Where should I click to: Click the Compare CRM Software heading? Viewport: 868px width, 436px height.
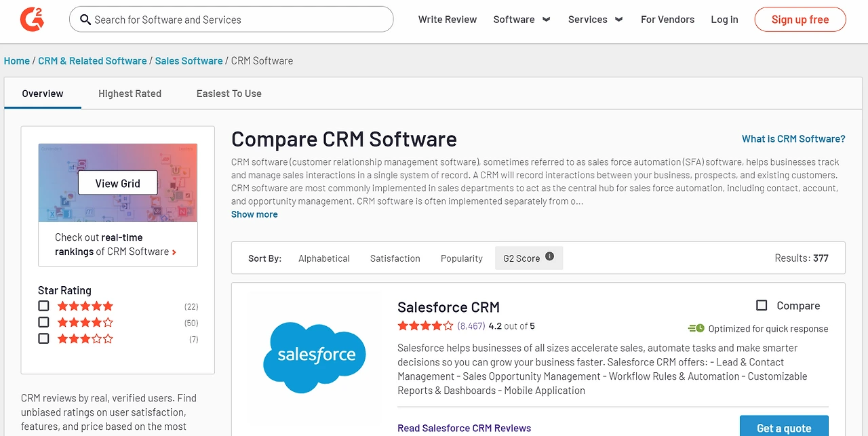click(344, 139)
